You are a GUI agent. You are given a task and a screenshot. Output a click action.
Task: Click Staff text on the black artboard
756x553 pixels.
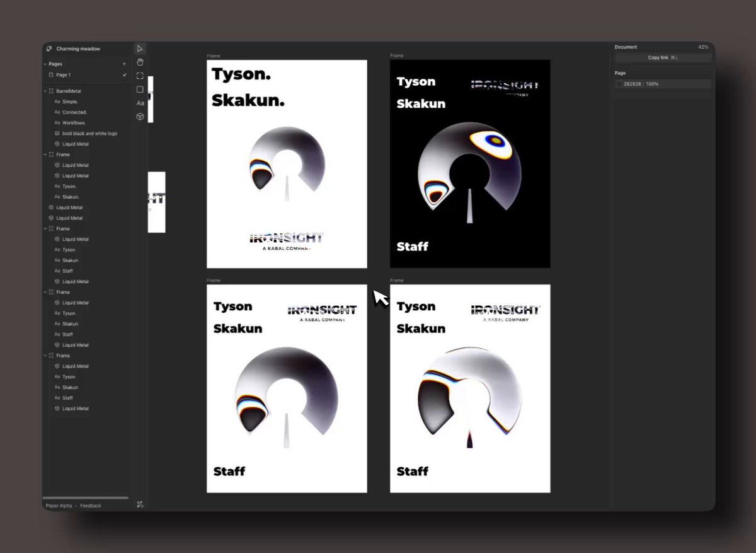point(413,247)
